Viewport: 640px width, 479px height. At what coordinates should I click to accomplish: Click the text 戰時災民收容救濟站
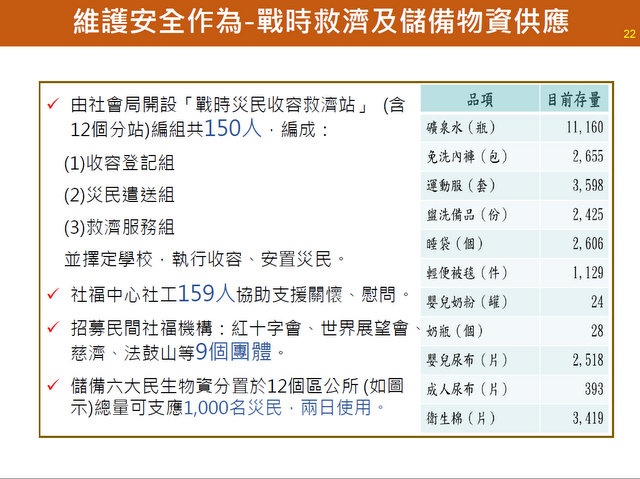[276, 105]
